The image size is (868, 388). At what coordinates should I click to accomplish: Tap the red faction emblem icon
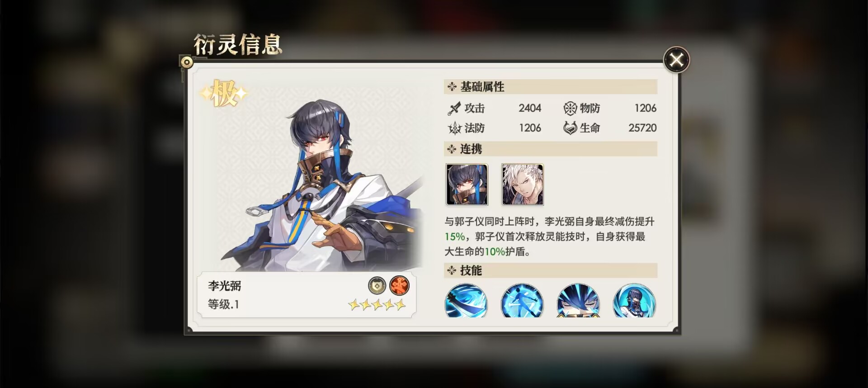pos(399,286)
